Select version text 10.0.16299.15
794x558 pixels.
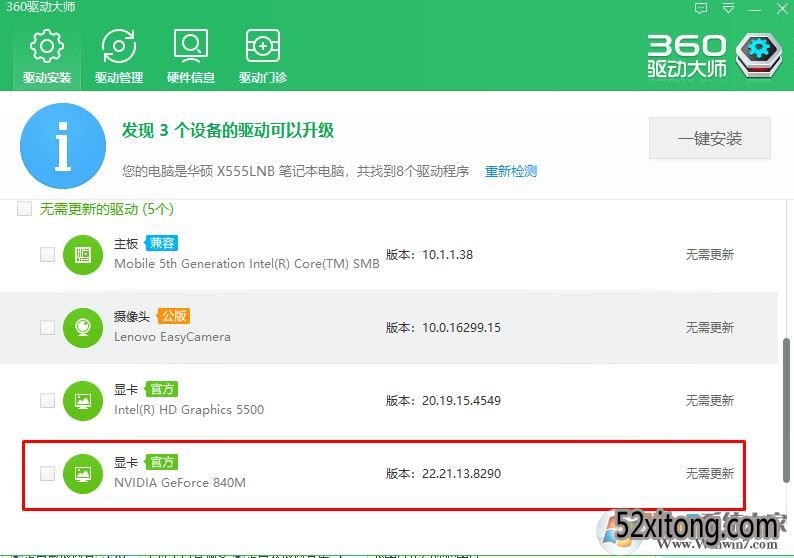pos(461,328)
